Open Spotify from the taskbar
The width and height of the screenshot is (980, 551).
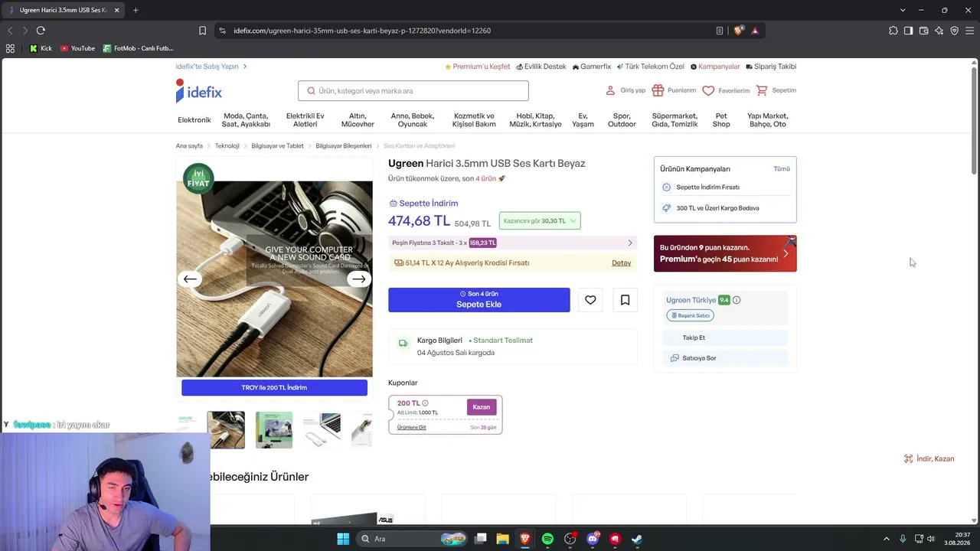tap(547, 539)
